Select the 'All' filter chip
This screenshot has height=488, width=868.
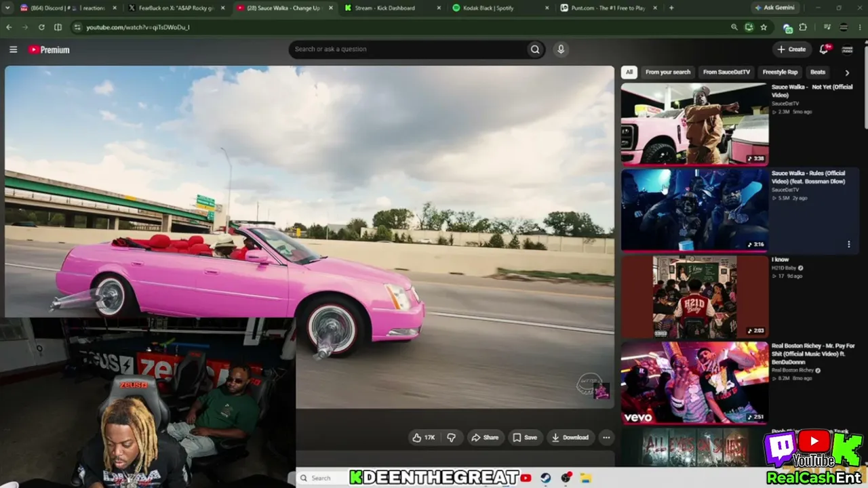pos(629,72)
